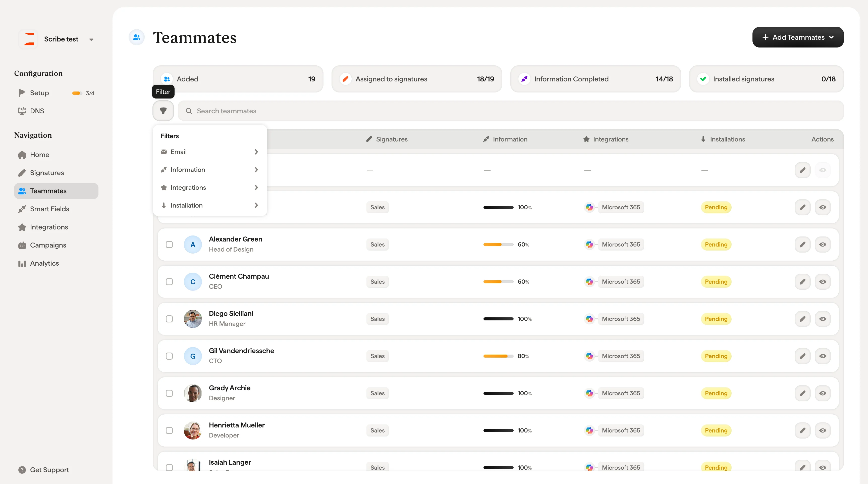This screenshot has height=484, width=868.
Task: Select Clément Champau's checkbox
Action: click(169, 281)
